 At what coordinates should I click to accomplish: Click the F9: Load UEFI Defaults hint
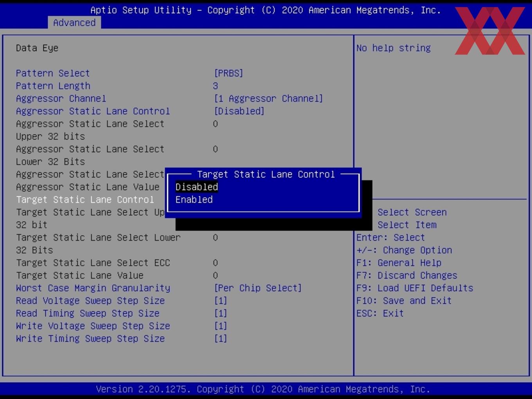click(415, 288)
